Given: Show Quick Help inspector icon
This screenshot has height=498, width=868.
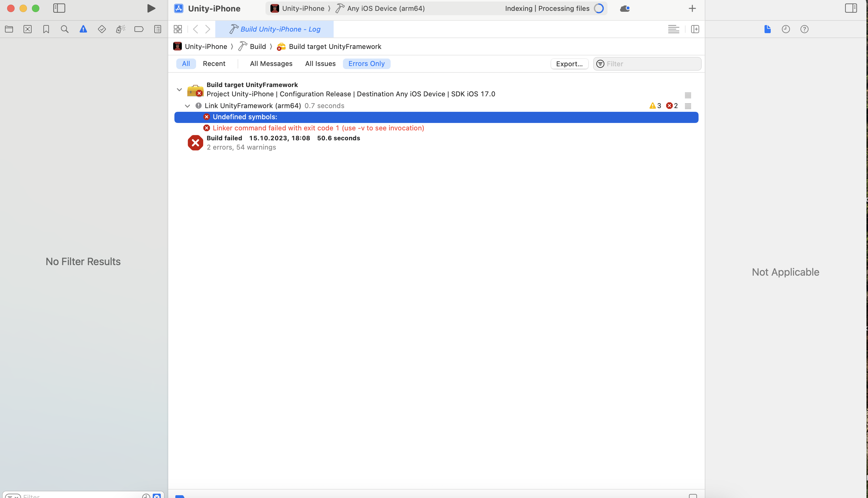Looking at the screenshot, I should click(804, 29).
